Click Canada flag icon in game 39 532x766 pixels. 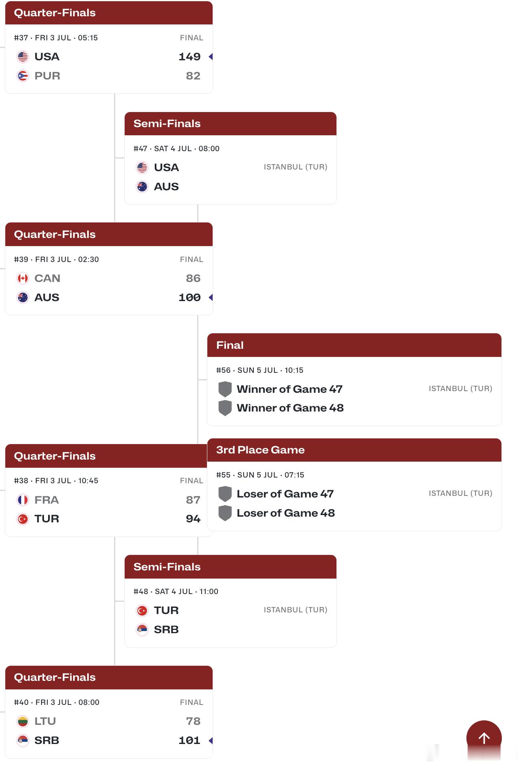[x=23, y=278]
